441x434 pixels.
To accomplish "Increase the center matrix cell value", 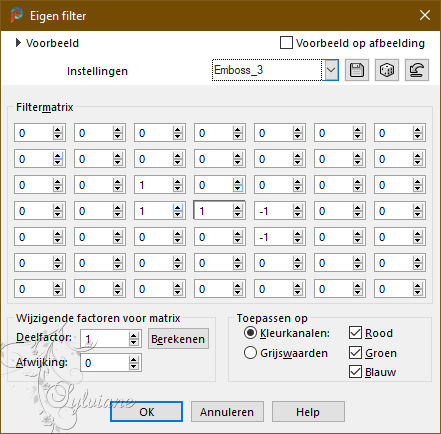I will [237, 208].
